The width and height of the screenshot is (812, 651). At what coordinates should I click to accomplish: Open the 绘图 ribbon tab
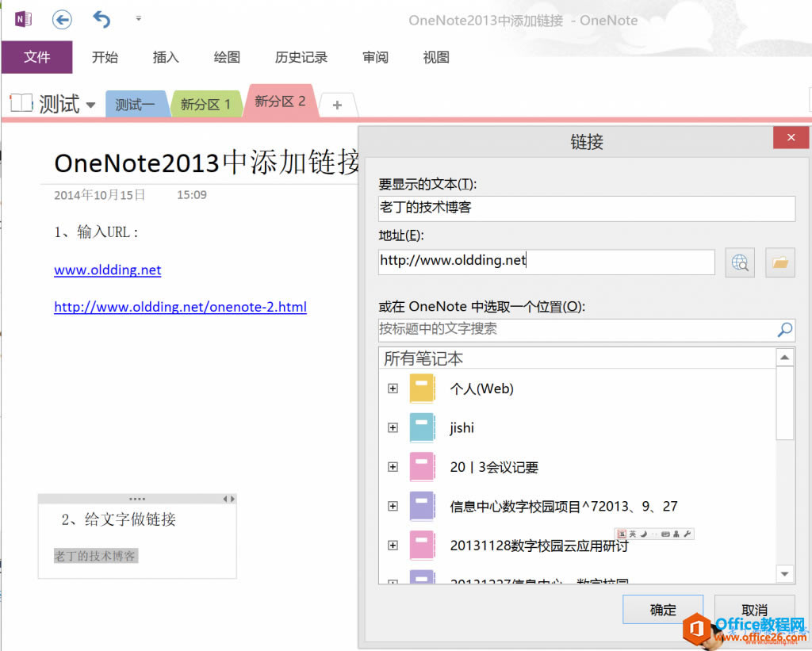(227, 57)
